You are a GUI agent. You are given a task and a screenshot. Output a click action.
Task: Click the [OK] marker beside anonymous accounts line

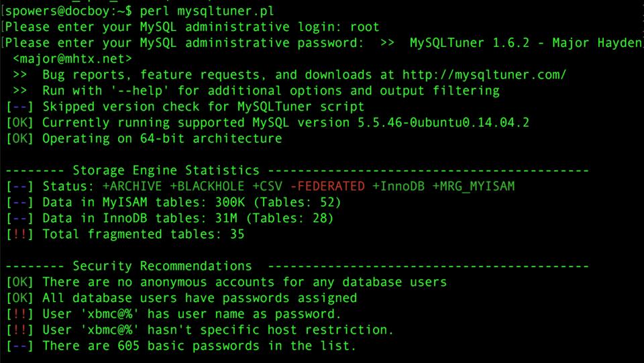click(19, 282)
